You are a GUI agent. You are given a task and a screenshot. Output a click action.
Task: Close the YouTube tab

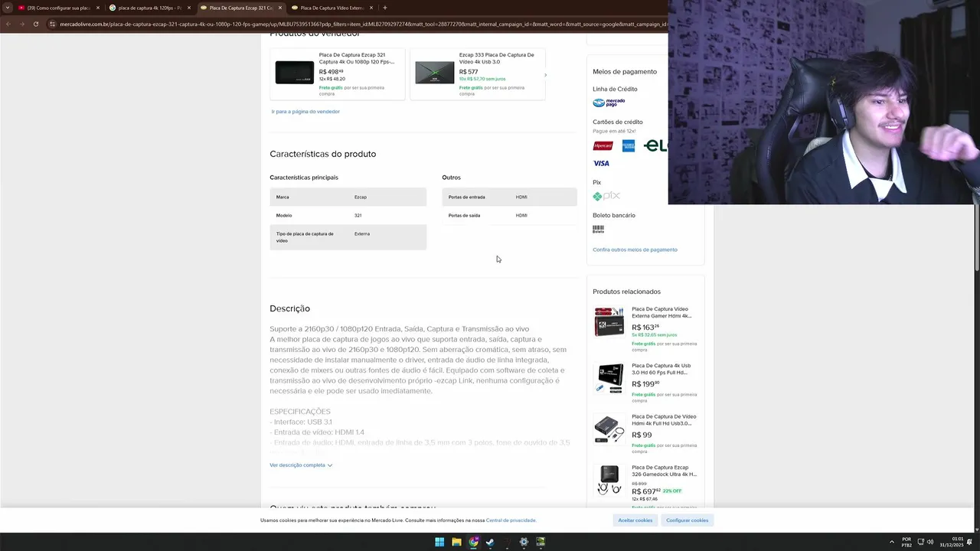98,8
